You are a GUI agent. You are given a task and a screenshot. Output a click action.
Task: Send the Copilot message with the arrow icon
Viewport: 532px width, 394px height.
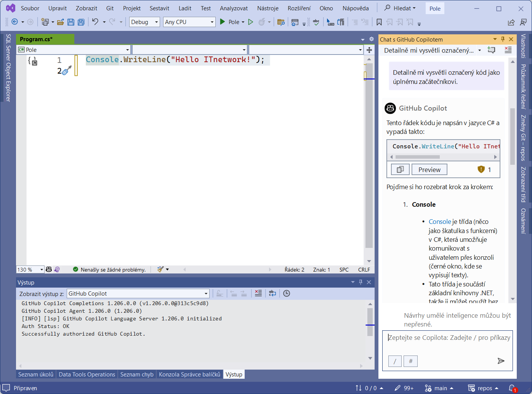(501, 361)
